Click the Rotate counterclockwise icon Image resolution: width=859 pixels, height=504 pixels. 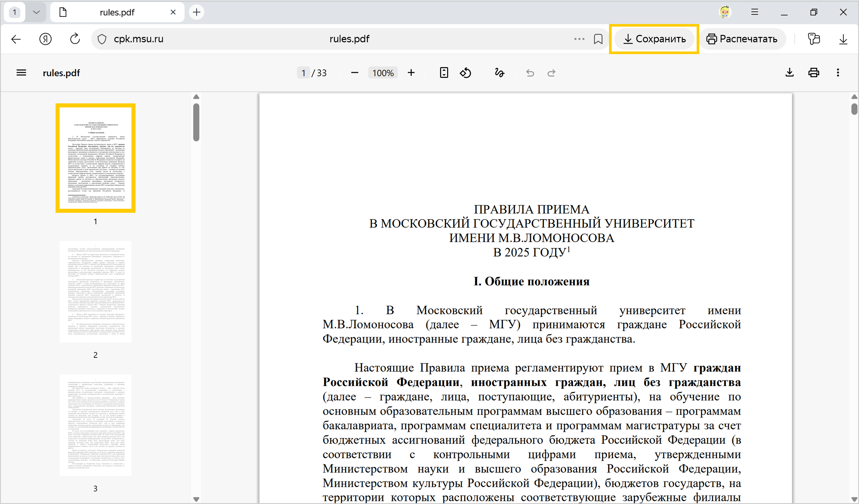coord(466,73)
